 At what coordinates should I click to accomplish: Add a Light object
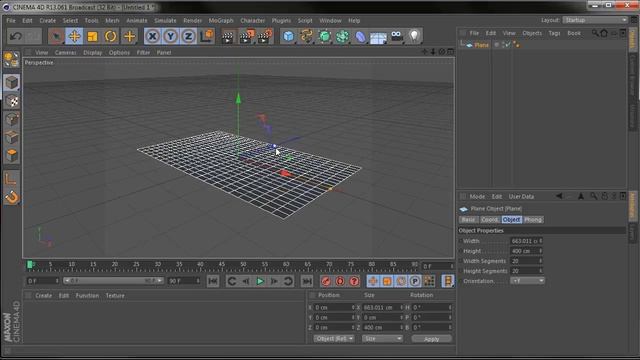click(414, 36)
